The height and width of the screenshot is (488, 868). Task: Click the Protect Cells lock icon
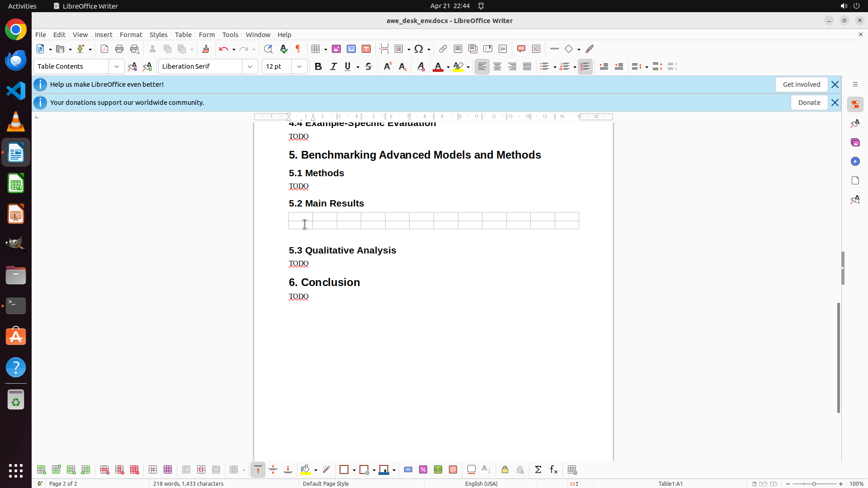tap(505, 470)
